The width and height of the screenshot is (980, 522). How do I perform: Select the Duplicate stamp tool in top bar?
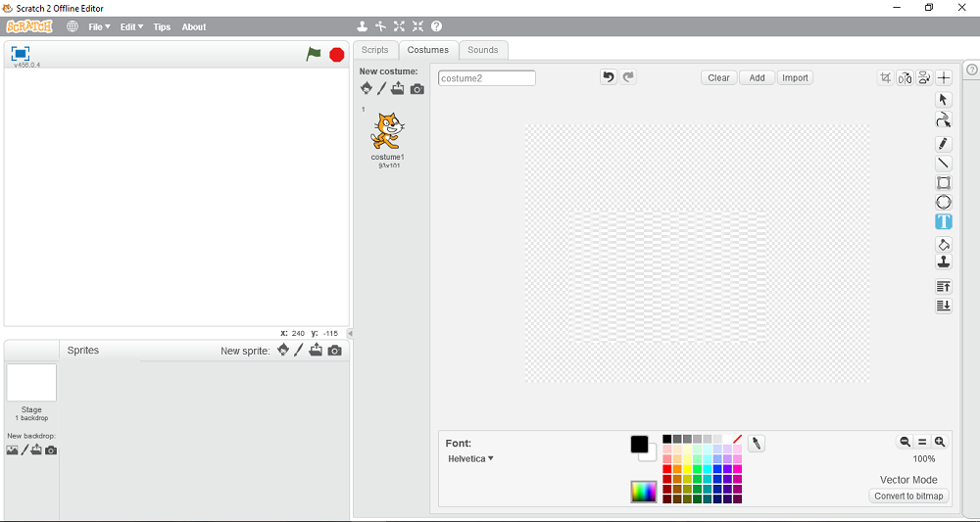(362, 26)
